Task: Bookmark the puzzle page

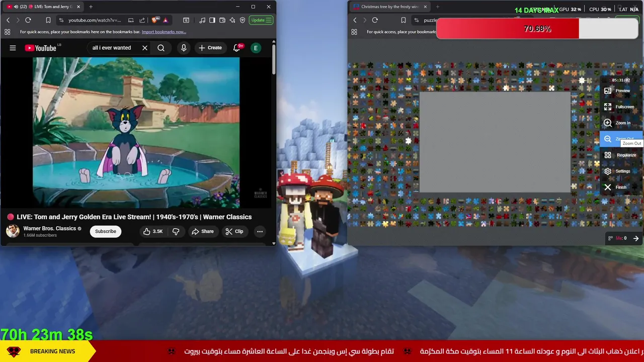Action: [403, 20]
